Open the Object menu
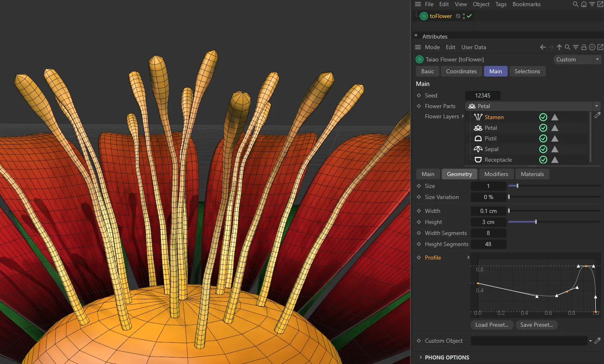Image resolution: width=604 pixels, height=364 pixels. tap(481, 4)
